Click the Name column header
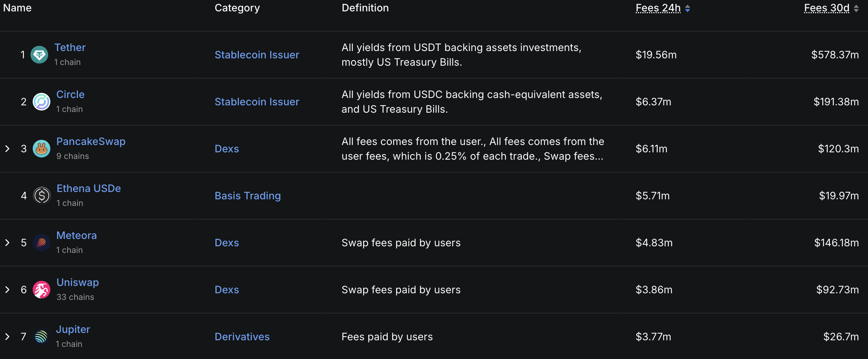The width and height of the screenshot is (868, 359). point(17,8)
